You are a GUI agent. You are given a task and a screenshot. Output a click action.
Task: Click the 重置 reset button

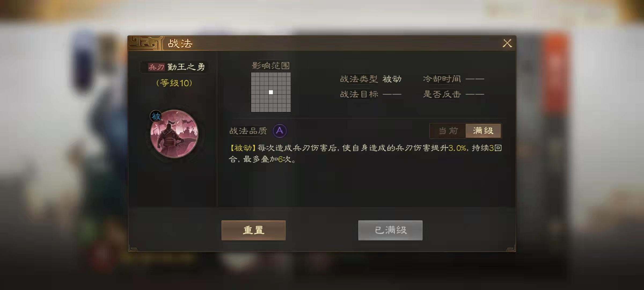coord(253,230)
